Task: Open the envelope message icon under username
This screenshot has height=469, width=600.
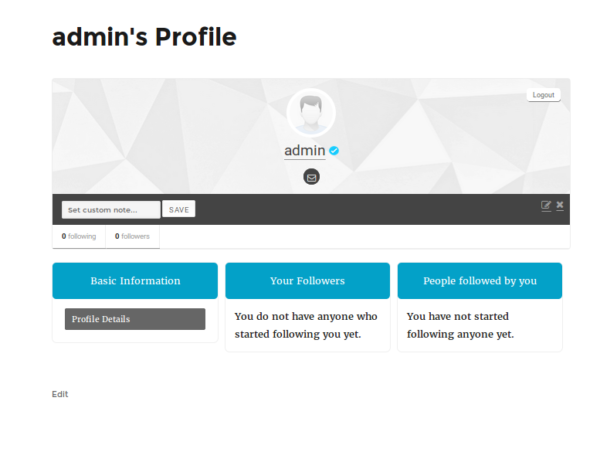Action: [311, 178]
